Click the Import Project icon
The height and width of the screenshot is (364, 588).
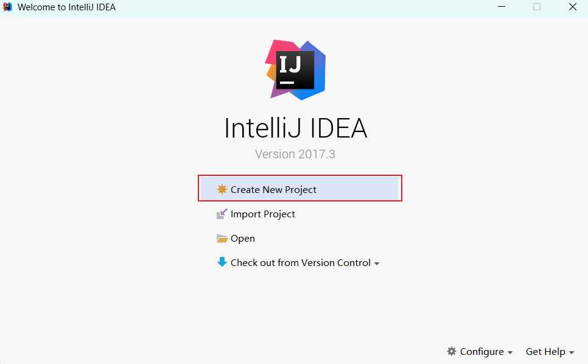click(x=222, y=214)
